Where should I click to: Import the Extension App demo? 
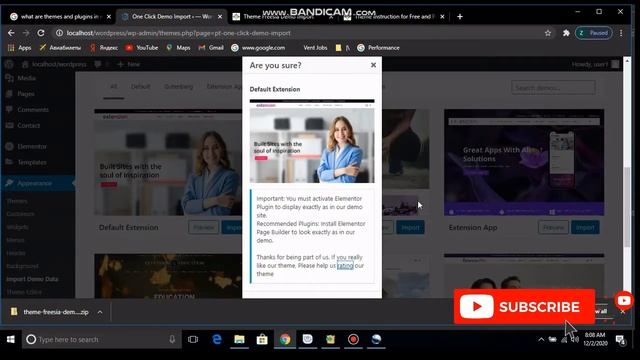pos(585,227)
